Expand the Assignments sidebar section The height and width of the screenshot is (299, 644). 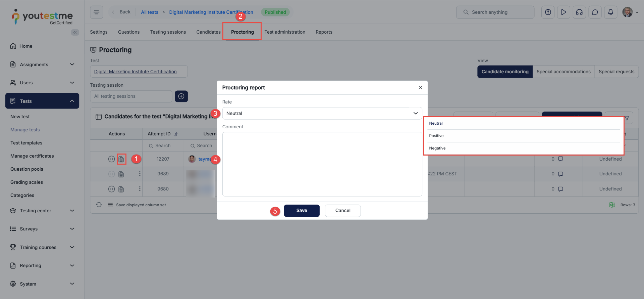tap(42, 65)
